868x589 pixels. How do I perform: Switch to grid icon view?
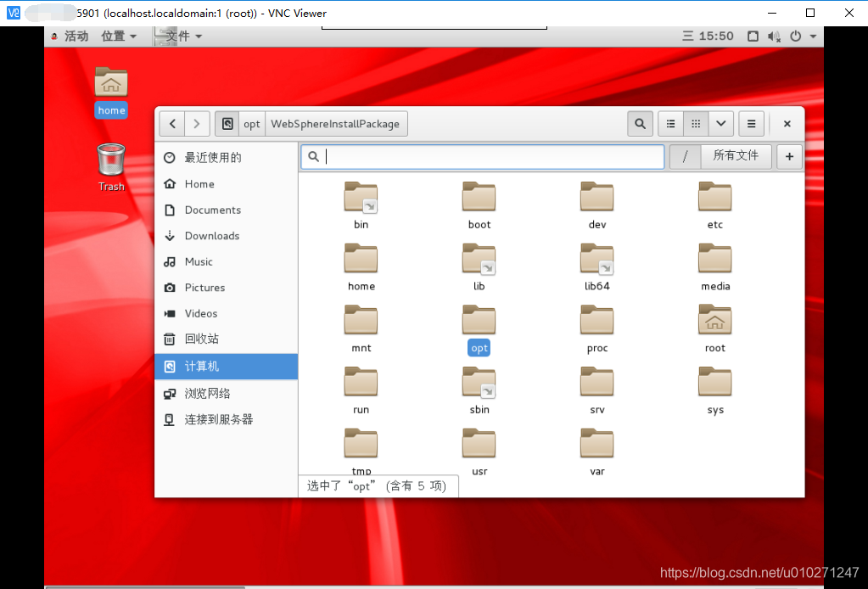[696, 123]
